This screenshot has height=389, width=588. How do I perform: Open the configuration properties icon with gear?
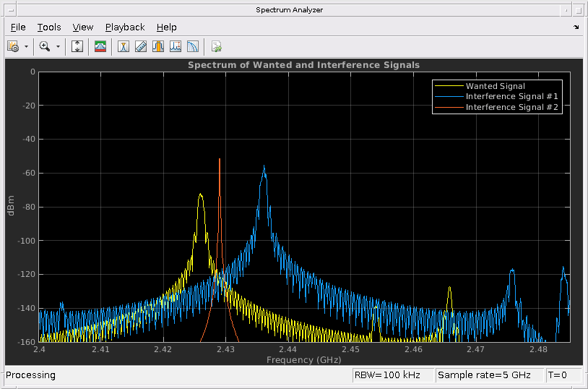point(13,46)
